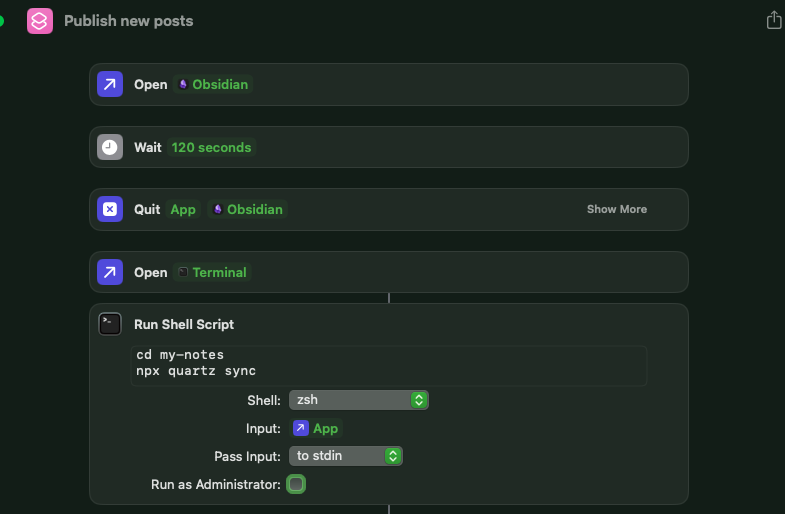Change the 120 seconds wait value
This screenshot has height=514, width=785.
point(211,147)
